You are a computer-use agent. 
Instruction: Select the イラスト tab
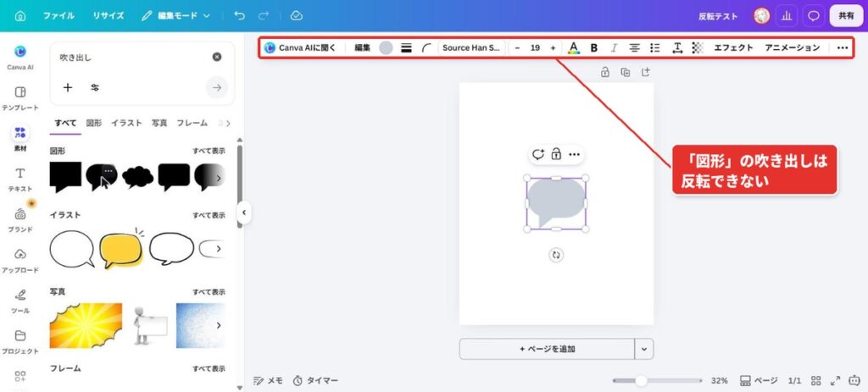click(x=127, y=123)
